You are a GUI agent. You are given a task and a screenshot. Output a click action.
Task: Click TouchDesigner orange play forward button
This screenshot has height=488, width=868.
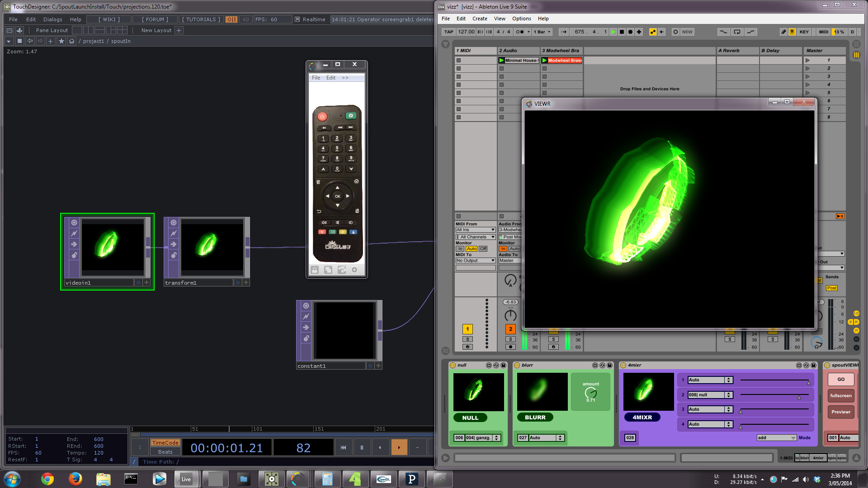point(399,448)
